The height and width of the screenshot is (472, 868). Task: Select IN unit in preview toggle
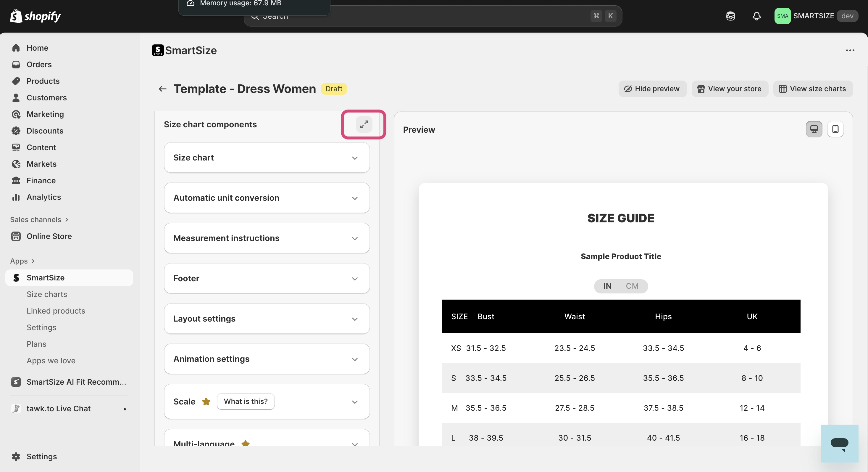click(x=607, y=286)
